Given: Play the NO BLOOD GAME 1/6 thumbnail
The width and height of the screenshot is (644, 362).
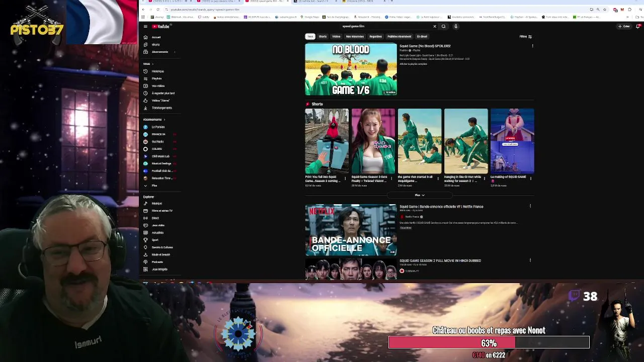Looking at the screenshot, I should [351, 69].
